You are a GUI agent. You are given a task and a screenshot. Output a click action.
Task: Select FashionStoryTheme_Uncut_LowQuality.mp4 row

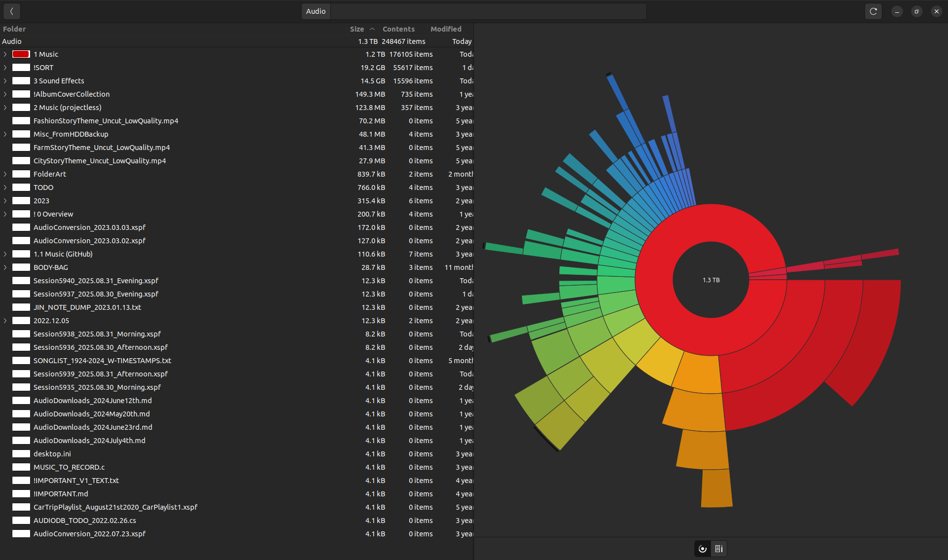pyautogui.click(x=106, y=121)
